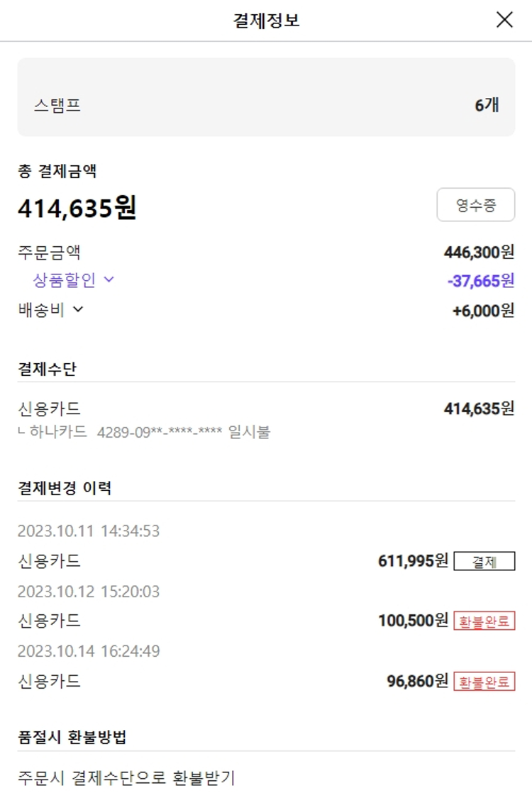
Task: Click the 주문시 결제수단으로 환불받기 text
Action: [126, 778]
